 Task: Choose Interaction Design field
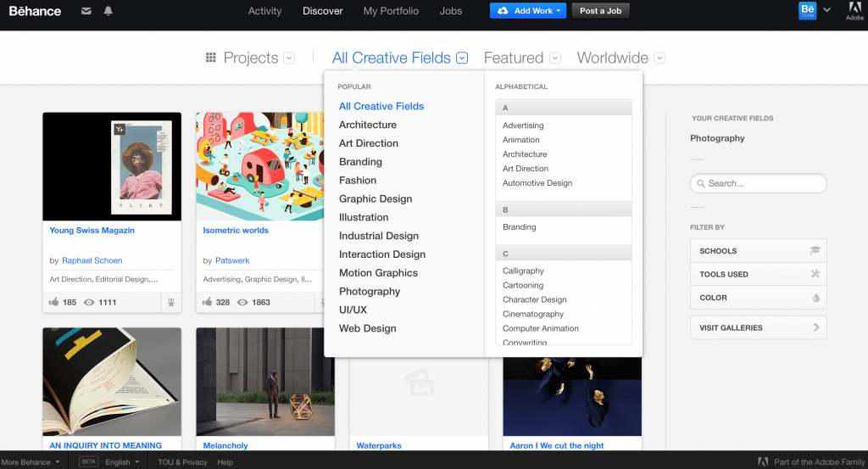(x=382, y=254)
